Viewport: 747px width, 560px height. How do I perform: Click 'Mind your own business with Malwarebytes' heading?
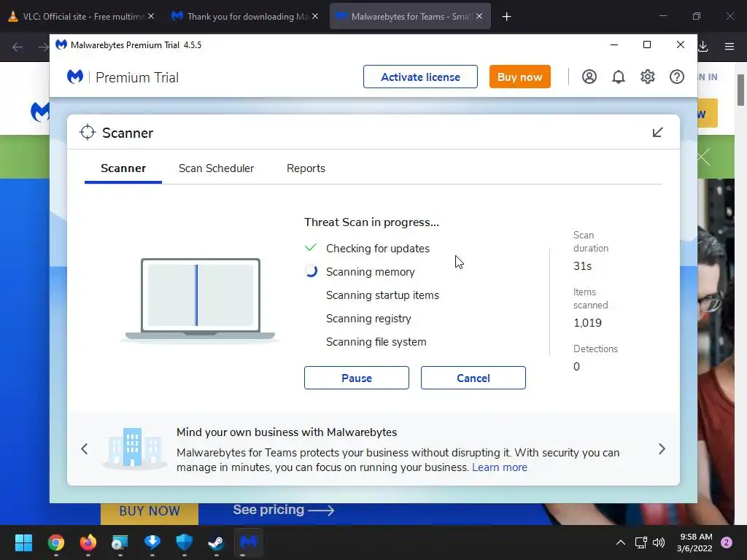pyautogui.click(x=286, y=432)
